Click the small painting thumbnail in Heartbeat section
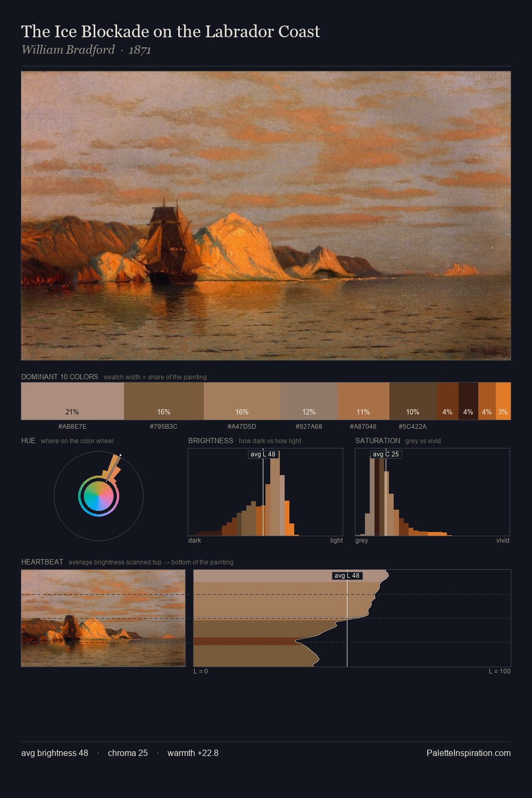 [103, 618]
